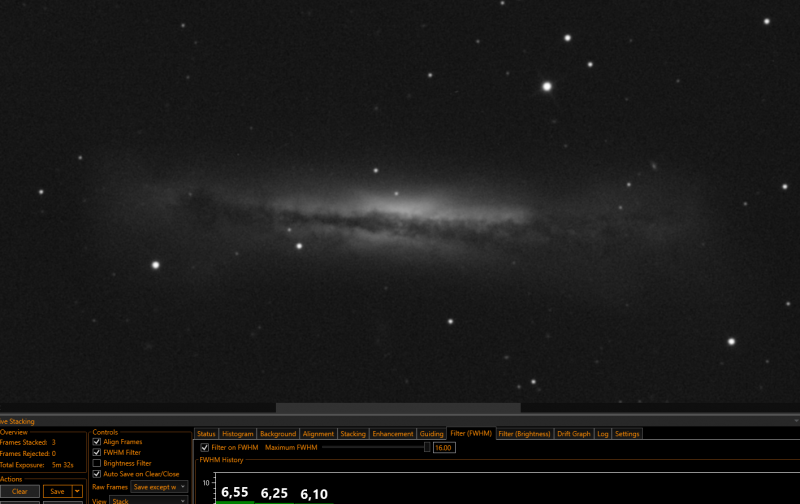
Task: Click the 'Total Exposure: 5m 32s' text
Action: tap(37, 465)
